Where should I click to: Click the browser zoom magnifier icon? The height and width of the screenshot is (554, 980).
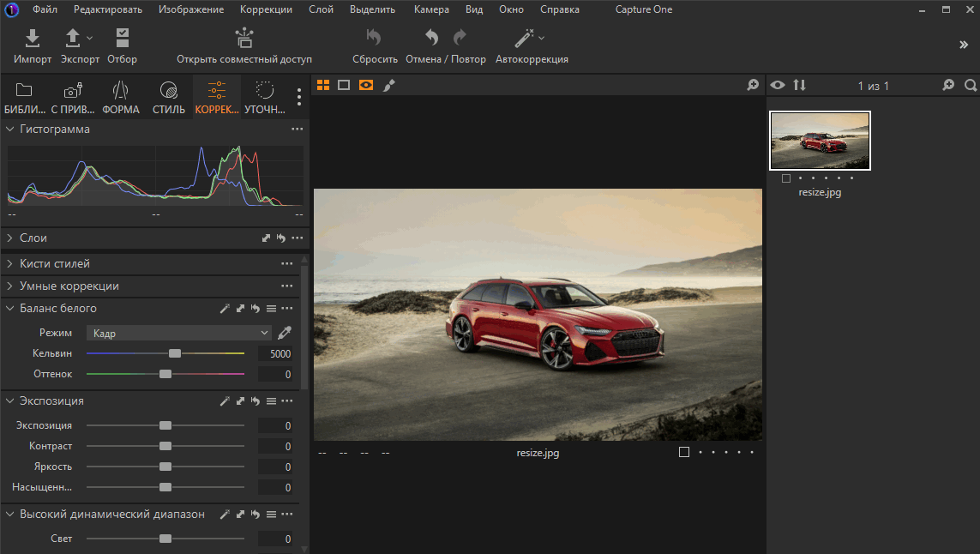[x=948, y=85]
